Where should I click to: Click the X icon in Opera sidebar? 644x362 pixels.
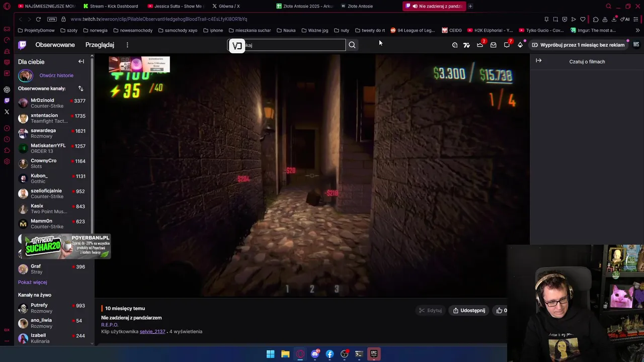tap(7, 112)
